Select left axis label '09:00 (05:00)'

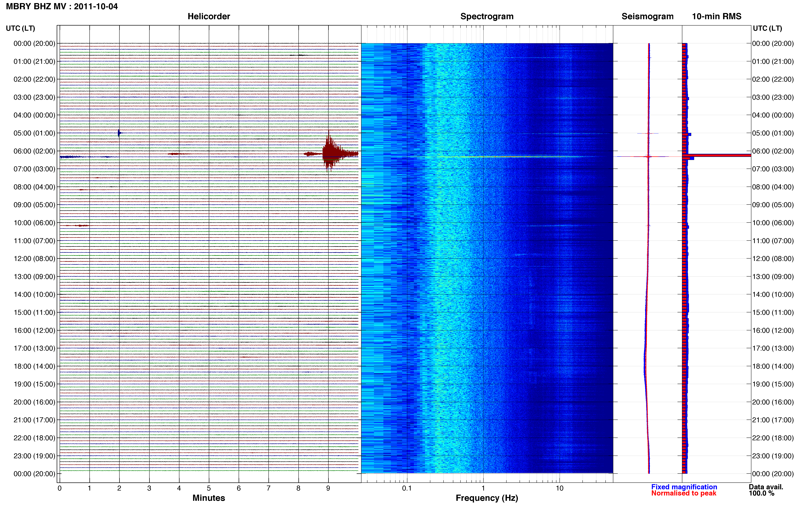(34, 205)
